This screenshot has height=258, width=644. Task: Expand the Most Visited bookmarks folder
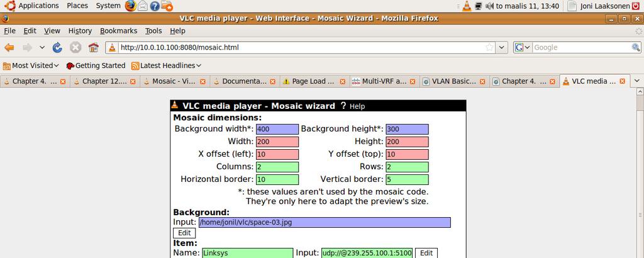click(31, 65)
